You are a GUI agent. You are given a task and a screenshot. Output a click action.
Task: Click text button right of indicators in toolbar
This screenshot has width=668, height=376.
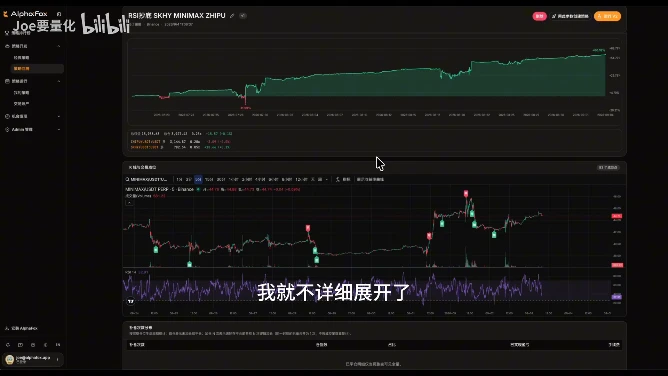370,179
